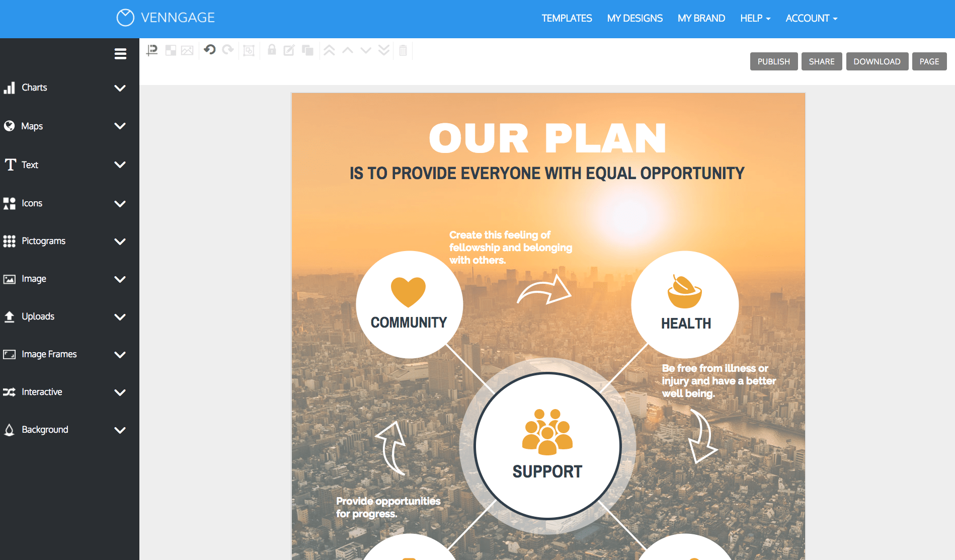The height and width of the screenshot is (560, 955).
Task: Select the 'Provide opportunities for progress.' text
Action: [x=388, y=507]
